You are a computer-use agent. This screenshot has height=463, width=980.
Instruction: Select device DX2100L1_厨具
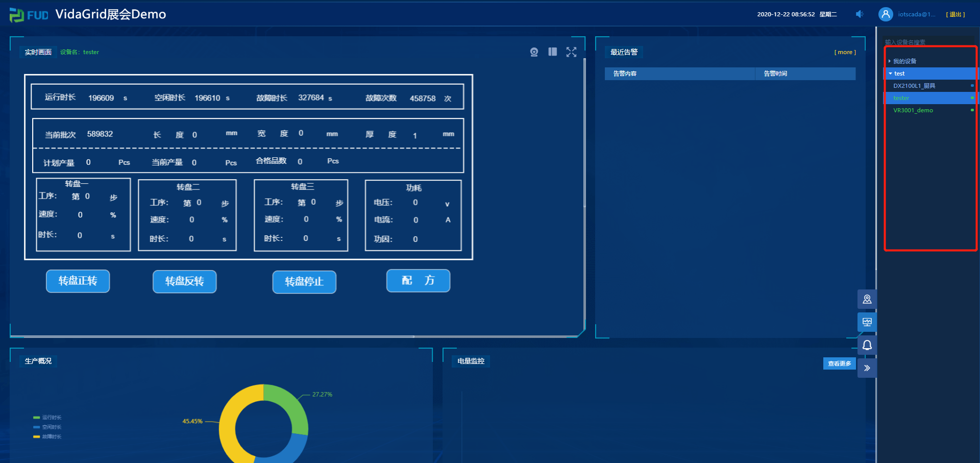click(914, 86)
